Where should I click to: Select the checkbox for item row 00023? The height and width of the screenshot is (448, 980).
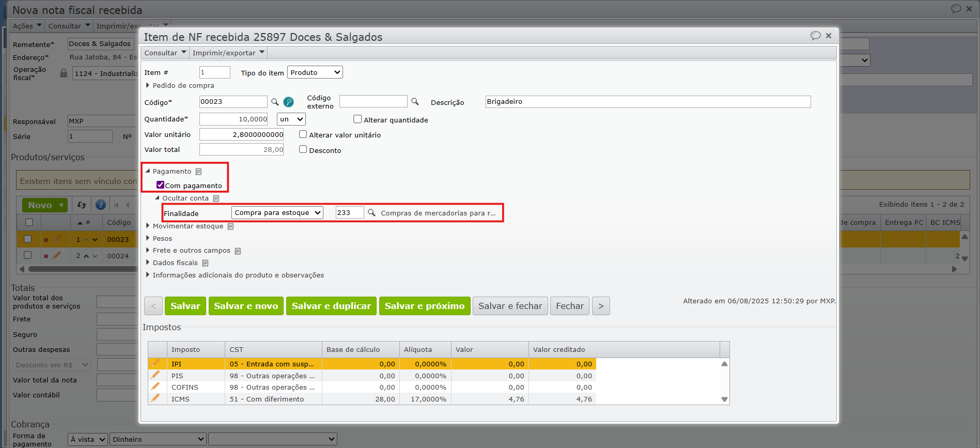point(28,239)
